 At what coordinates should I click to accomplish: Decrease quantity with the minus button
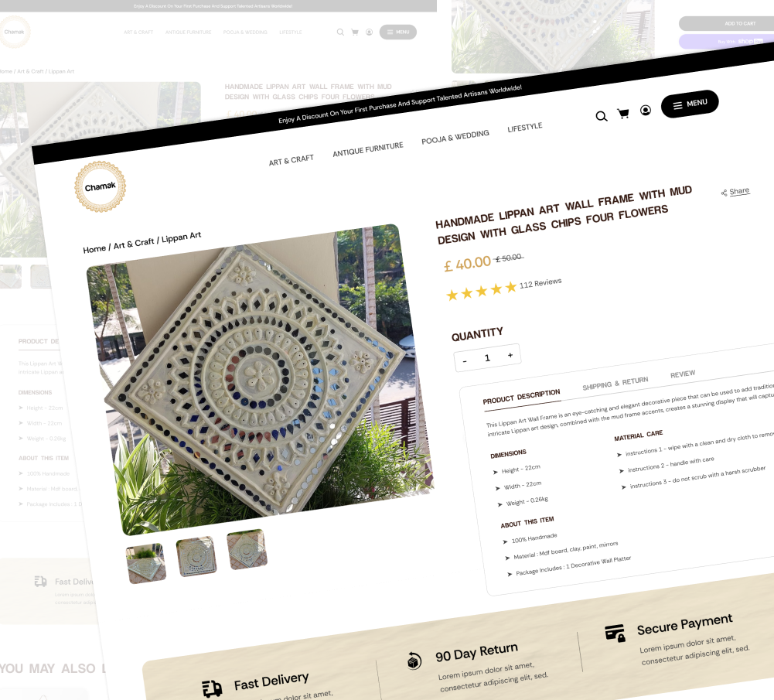point(465,361)
